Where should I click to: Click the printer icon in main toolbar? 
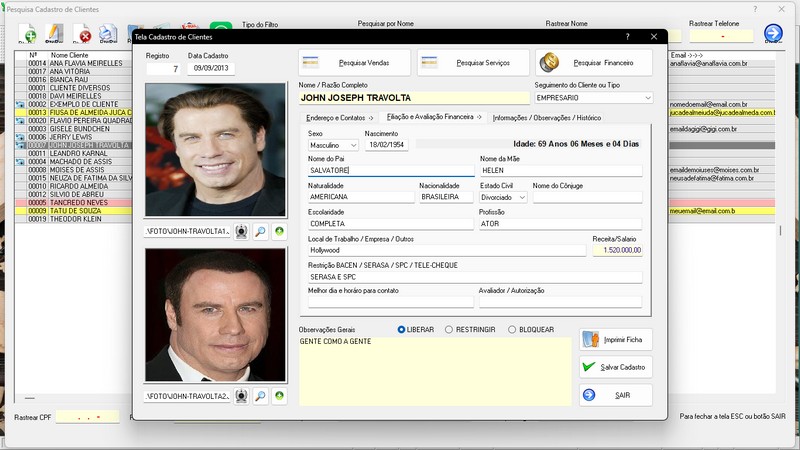pos(108,34)
